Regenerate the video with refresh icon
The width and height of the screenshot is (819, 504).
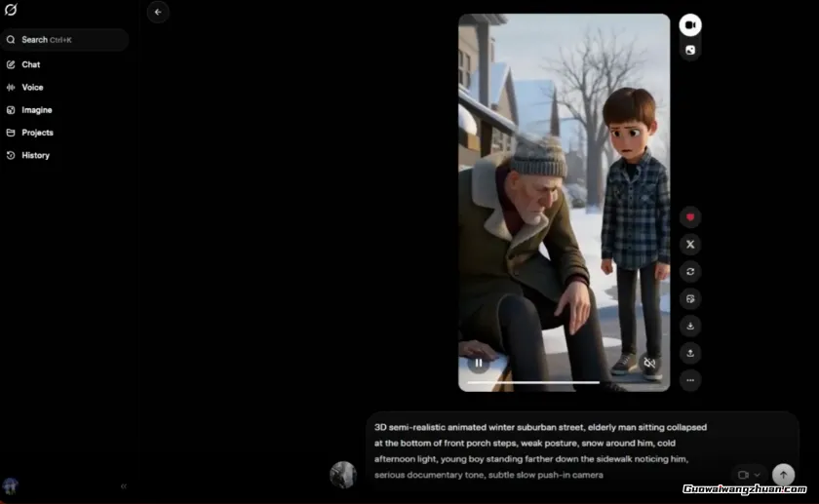[x=690, y=272]
